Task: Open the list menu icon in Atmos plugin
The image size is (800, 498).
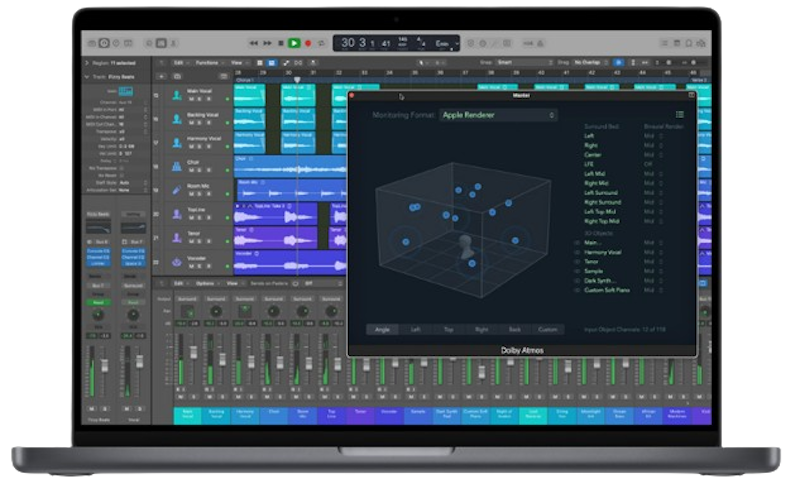Action: pos(680,114)
